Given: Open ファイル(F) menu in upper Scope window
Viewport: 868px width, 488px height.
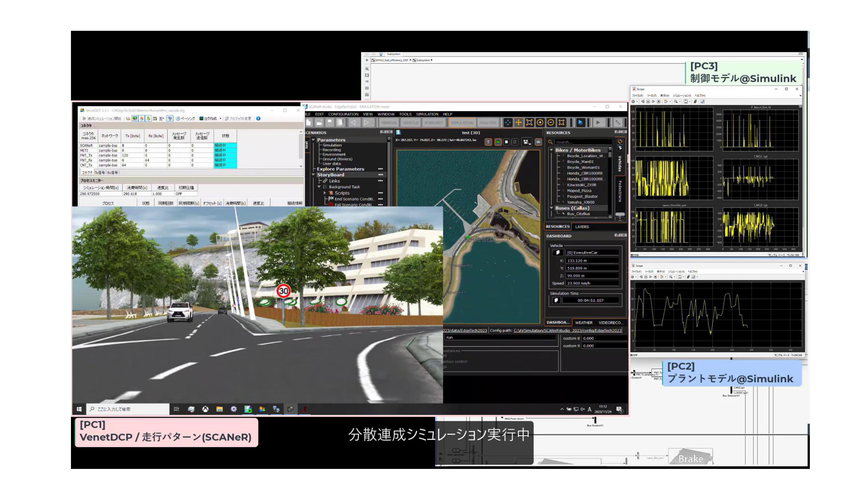Looking at the screenshot, I should 638,96.
